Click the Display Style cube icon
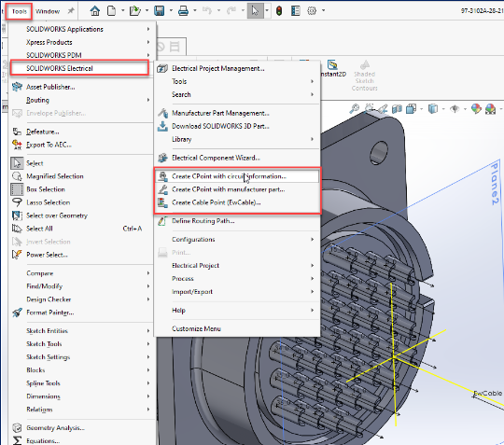Image resolution: width=504 pixels, height=445 pixels. pyautogui.click(x=433, y=109)
